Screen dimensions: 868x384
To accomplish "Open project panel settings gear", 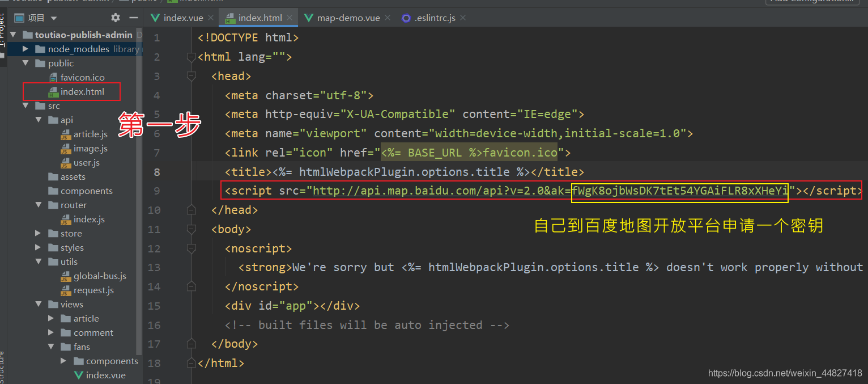I will click(116, 18).
